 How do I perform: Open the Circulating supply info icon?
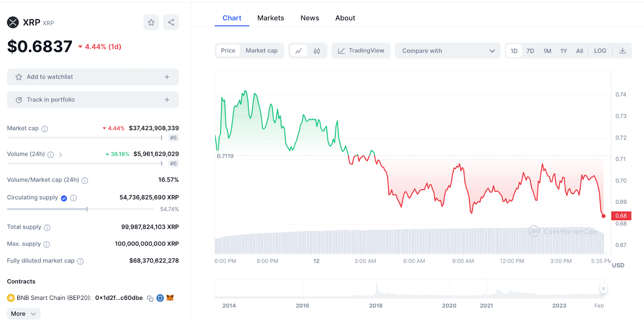point(73,198)
